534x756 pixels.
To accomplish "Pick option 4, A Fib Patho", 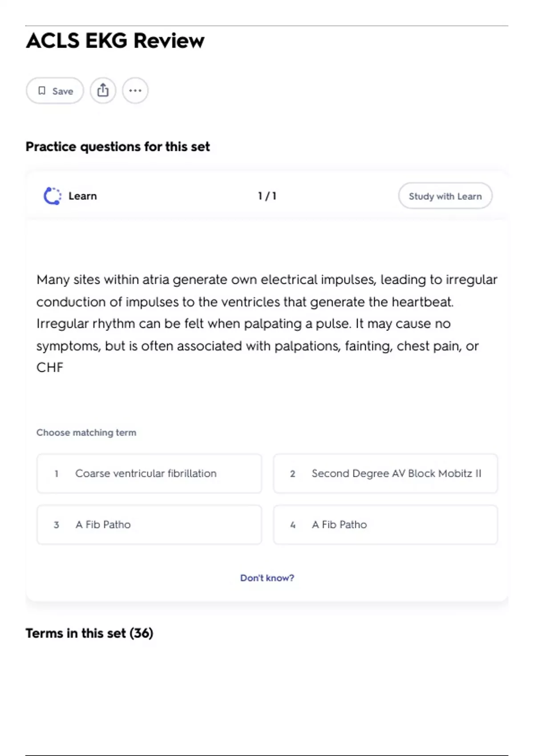I will pos(385,525).
